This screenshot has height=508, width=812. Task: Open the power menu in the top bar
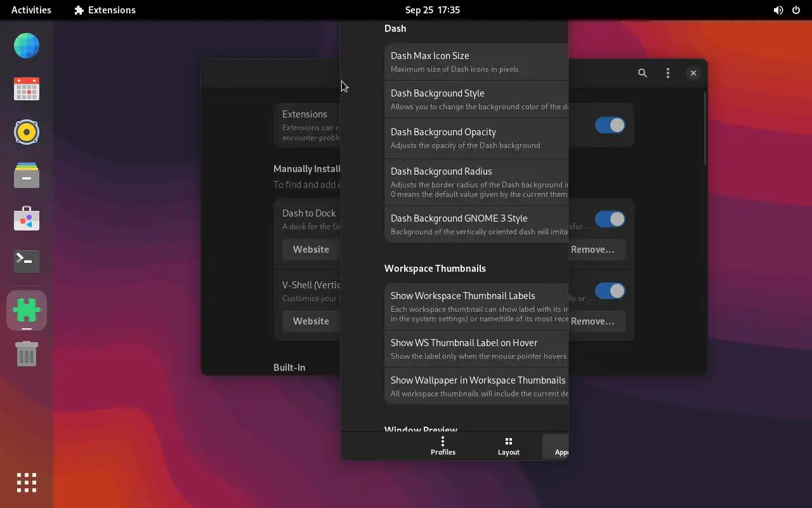point(796,10)
